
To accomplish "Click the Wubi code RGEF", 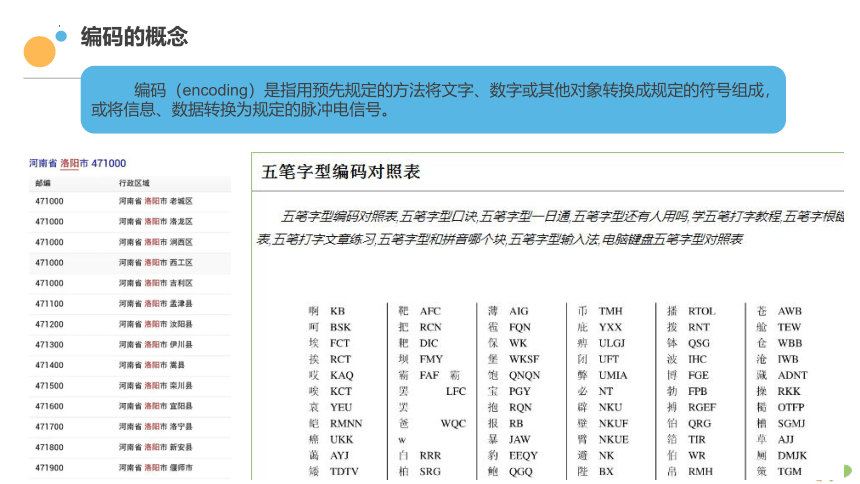I will [x=702, y=407].
